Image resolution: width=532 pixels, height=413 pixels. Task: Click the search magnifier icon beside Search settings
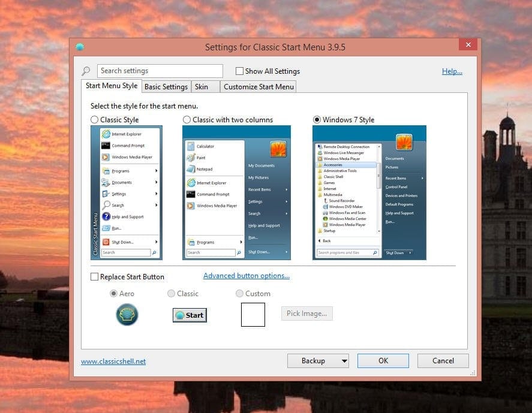86,71
